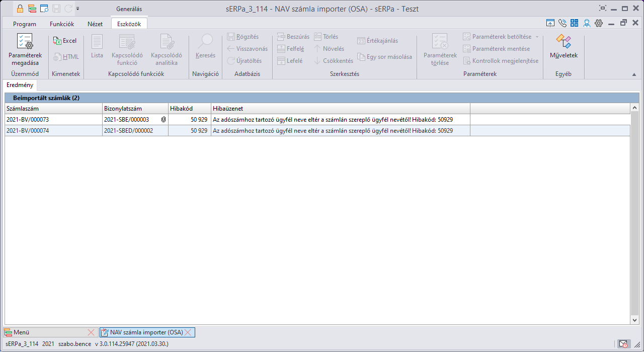Image resolution: width=644 pixels, height=352 pixels.
Task: Switch to the Funkciók ribbon tab
Action: (62, 24)
